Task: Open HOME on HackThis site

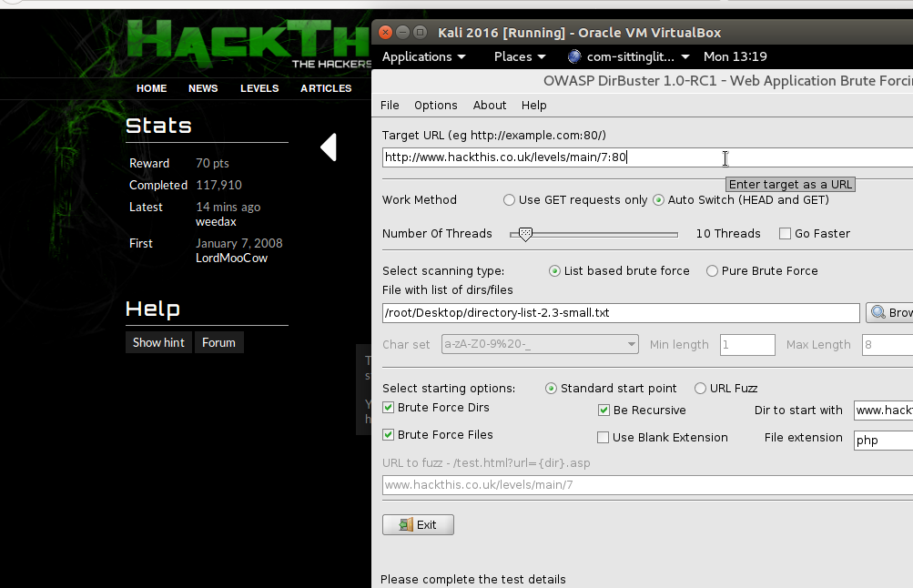Action: point(151,88)
